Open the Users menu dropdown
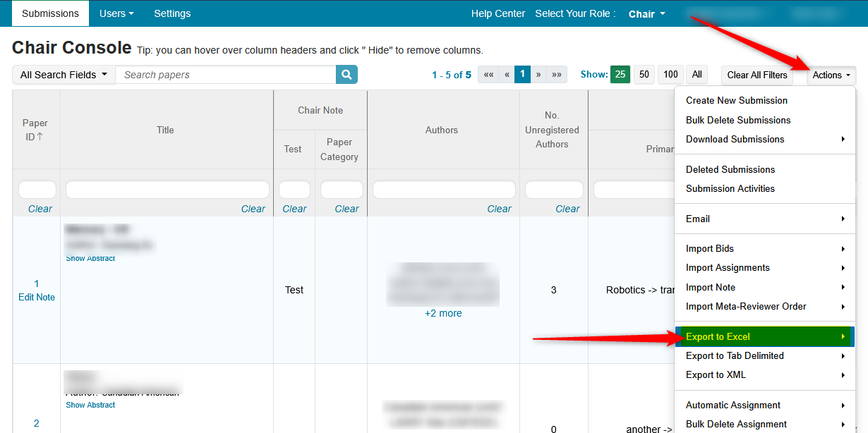Viewport: 868px width, 433px height. [116, 13]
